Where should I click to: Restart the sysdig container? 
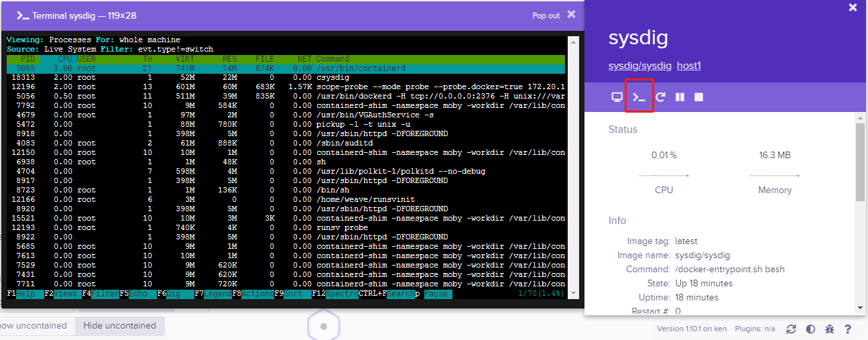660,97
